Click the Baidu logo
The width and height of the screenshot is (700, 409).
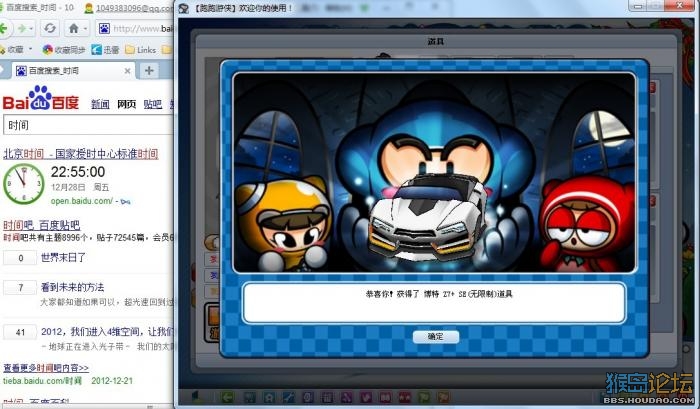coord(41,98)
